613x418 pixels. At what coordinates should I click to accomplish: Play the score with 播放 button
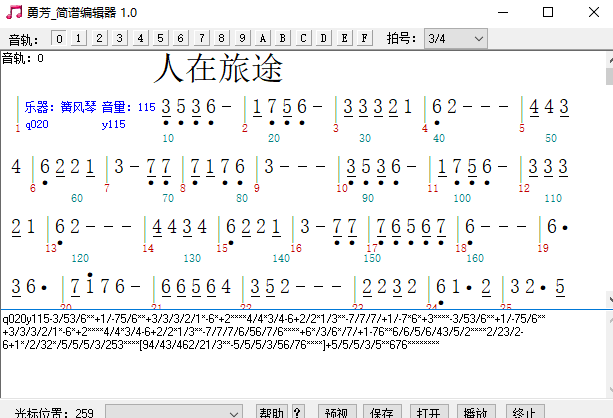pos(476,411)
